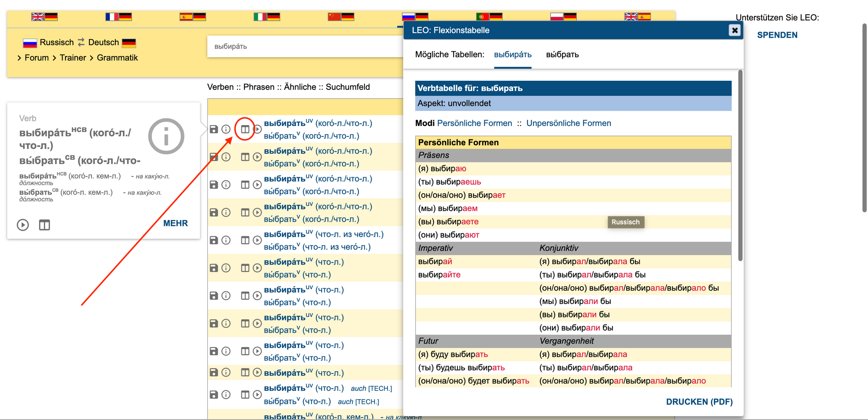This screenshot has height=420, width=868.
Task: Choose the Chinese-German dictionary flags
Action: (341, 17)
